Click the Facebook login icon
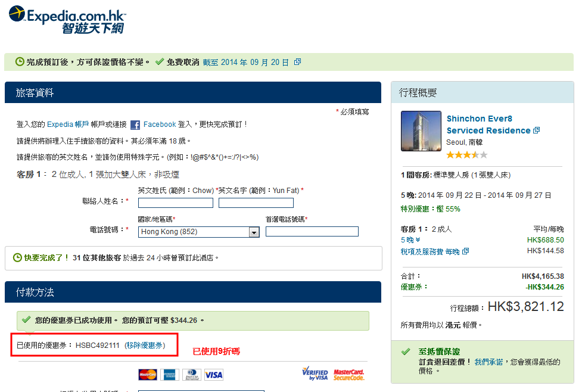The image size is (582, 392). click(x=135, y=125)
